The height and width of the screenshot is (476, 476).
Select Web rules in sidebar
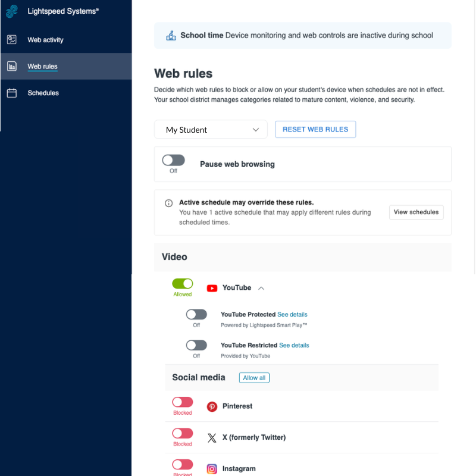[x=66, y=66]
